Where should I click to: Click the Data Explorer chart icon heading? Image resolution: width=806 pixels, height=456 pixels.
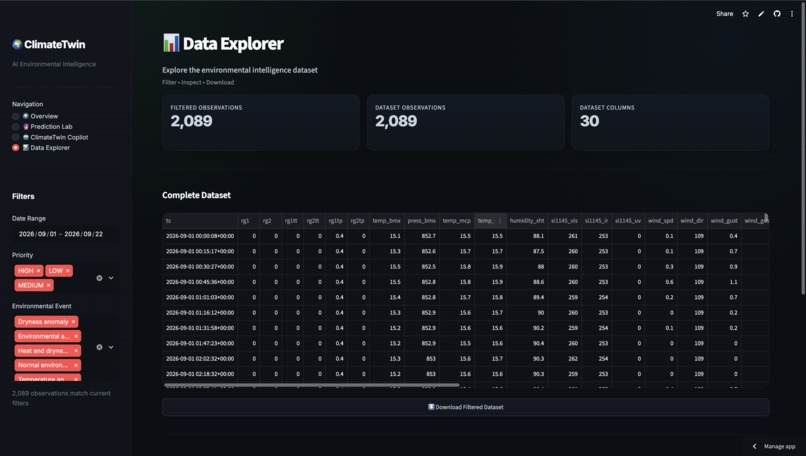point(171,43)
